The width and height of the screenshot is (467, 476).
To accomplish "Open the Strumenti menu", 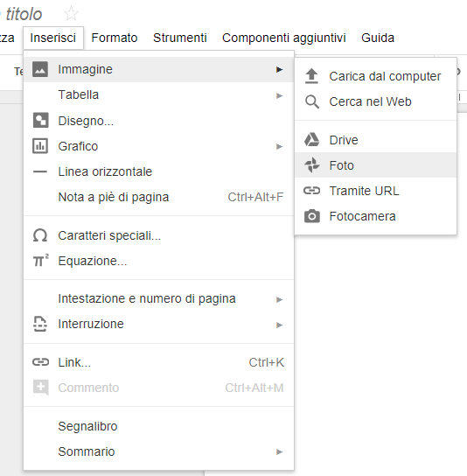I will 179,38.
